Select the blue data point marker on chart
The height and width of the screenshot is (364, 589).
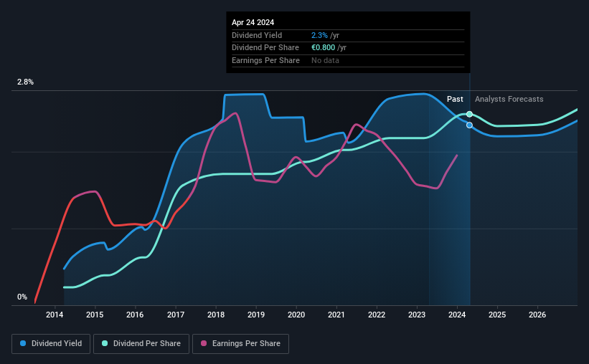pyautogui.click(x=469, y=125)
